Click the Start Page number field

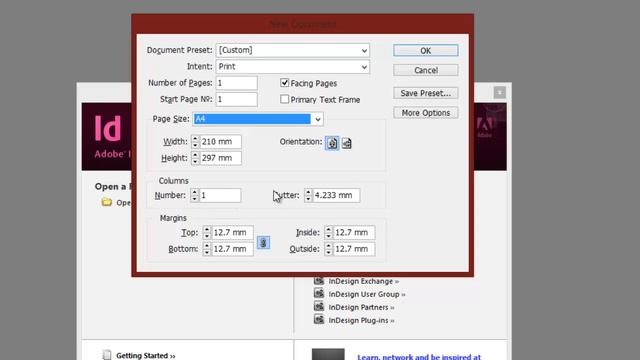click(x=237, y=99)
